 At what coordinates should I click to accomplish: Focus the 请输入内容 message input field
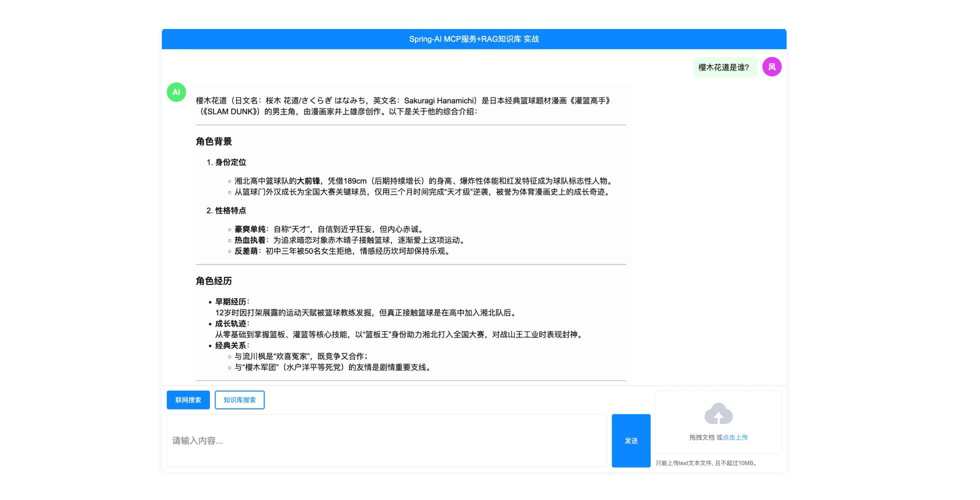pos(386,440)
